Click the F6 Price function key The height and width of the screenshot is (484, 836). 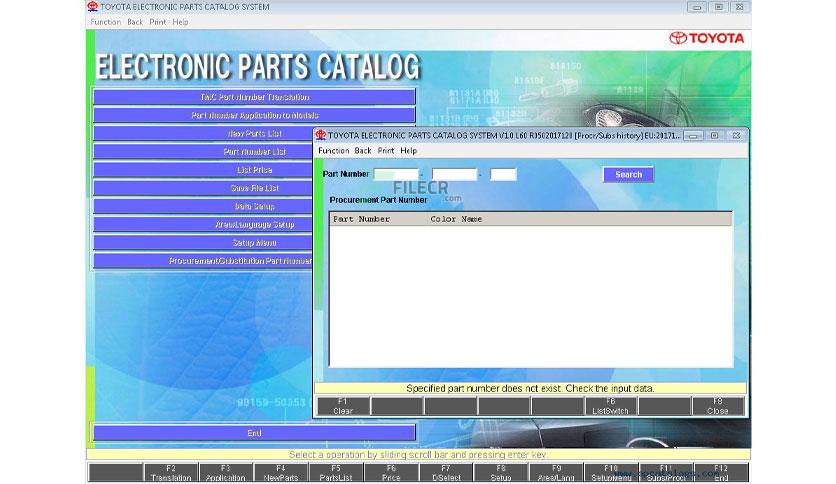(x=391, y=473)
